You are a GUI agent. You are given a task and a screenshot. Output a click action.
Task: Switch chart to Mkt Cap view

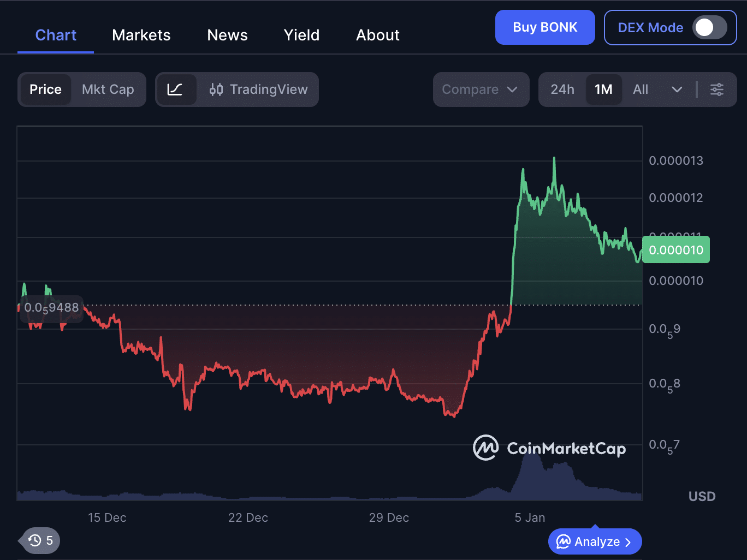108,89
